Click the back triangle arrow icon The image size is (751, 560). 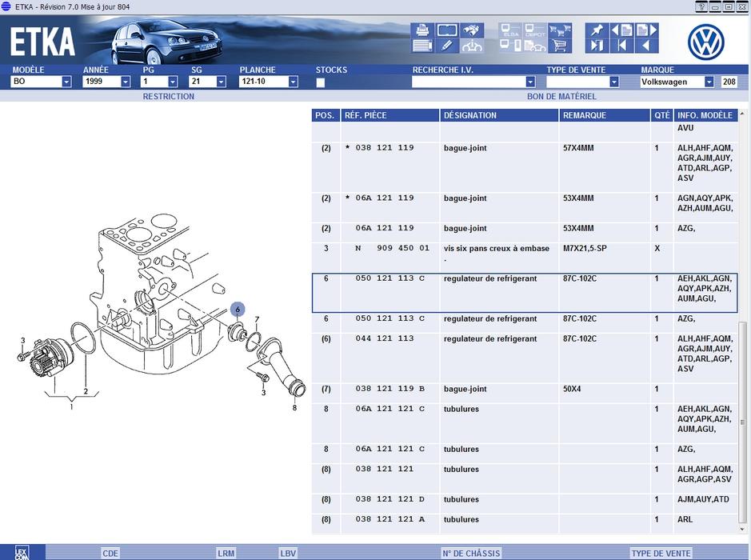[646, 46]
